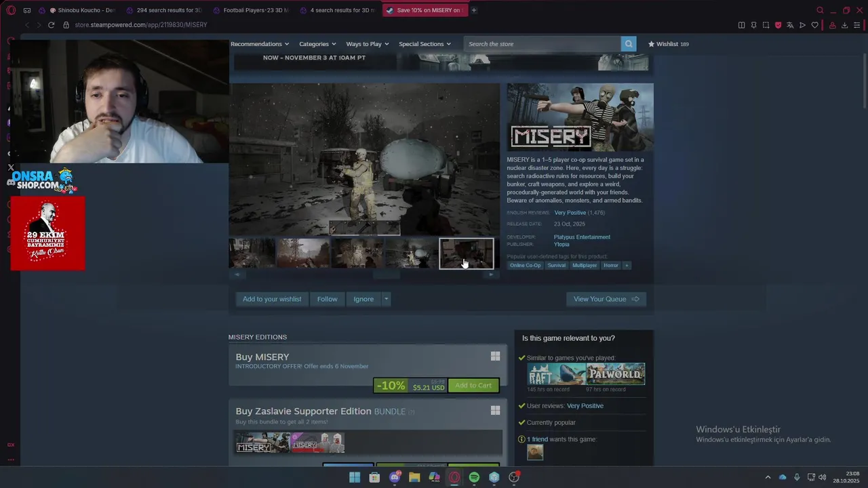Image resolution: width=868 pixels, height=488 pixels.
Task: Click the Ignore button
Action: (363, 299)
